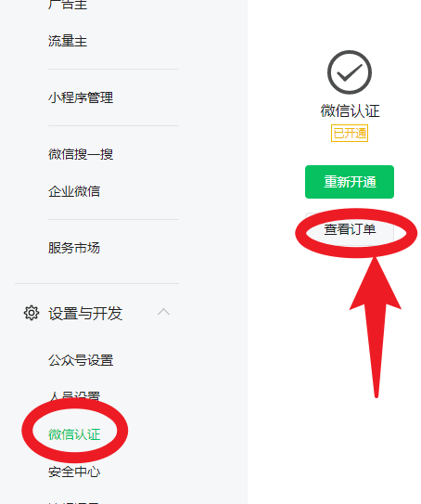Collapse the 设置与开发 section using its chevron
This screenshot has height=504, width=421.
(x=163, y=312)
